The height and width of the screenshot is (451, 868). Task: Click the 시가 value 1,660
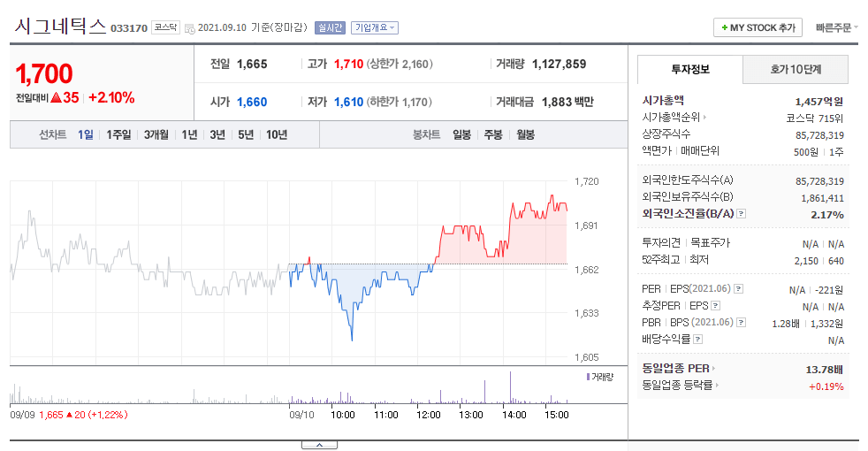[x=252, y=102]
